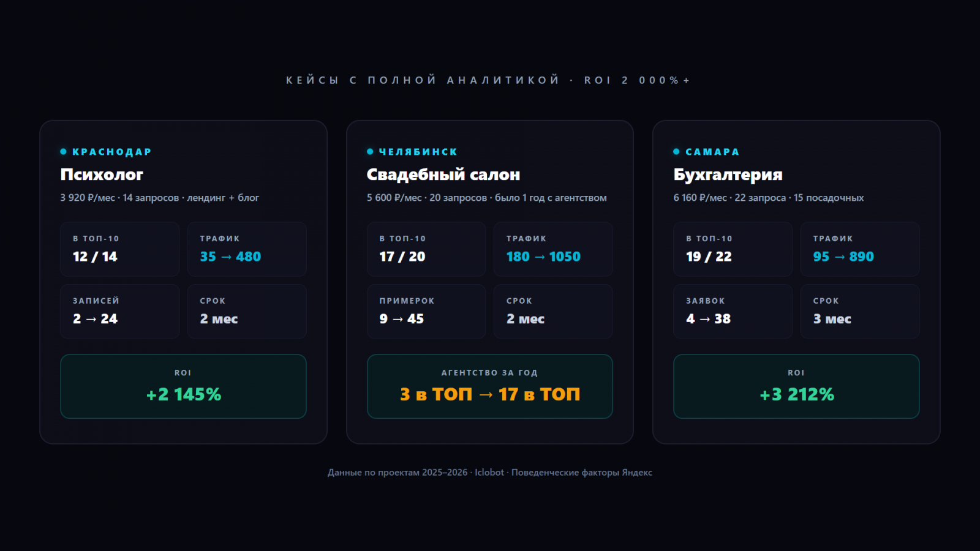Click the footer text about проектам 2025–2026
The height and width of the screenshot is (551, 980).
tap(489, 473)
